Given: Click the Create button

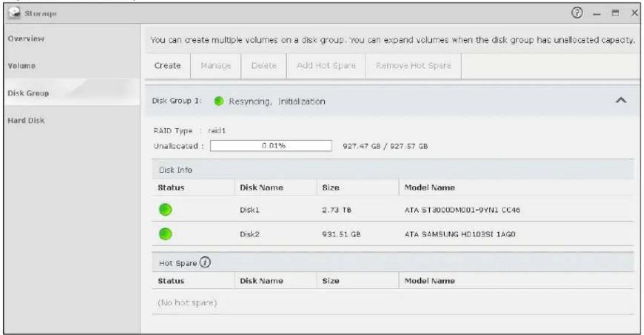Looking at the screenshot, I should (x=167, y=66).
